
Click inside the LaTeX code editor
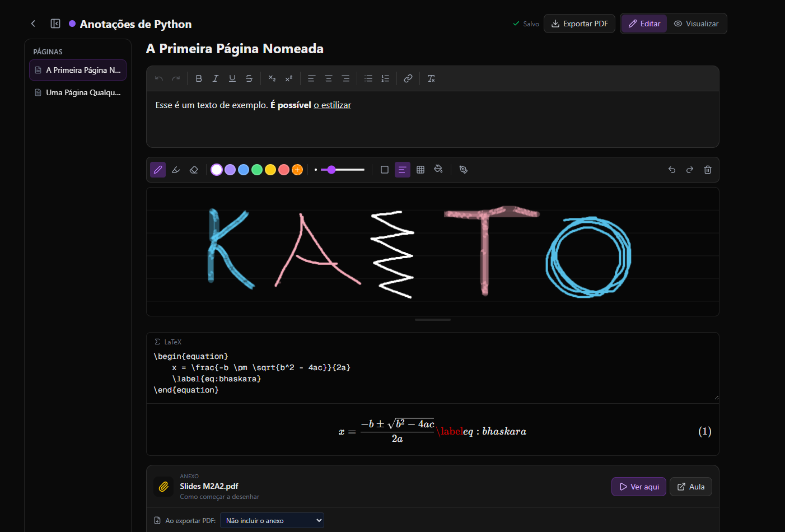[x=433, y=374]
